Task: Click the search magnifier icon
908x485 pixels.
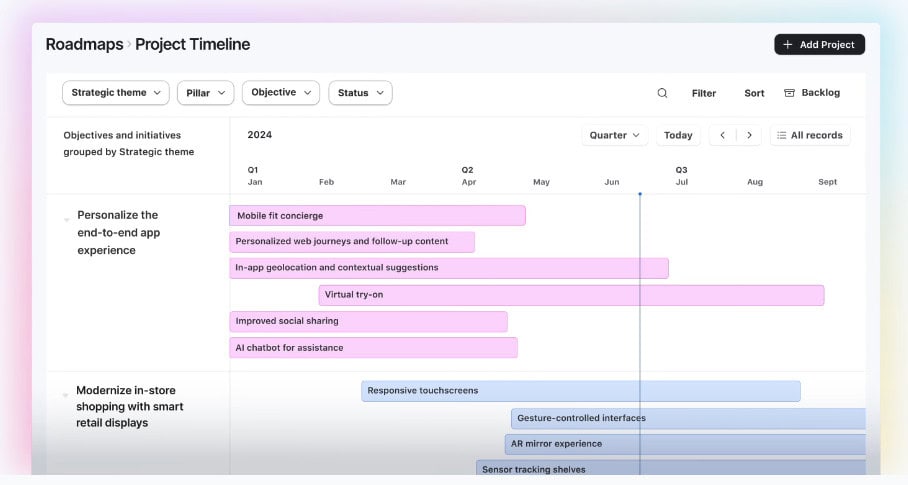Action: click(662, 93)
